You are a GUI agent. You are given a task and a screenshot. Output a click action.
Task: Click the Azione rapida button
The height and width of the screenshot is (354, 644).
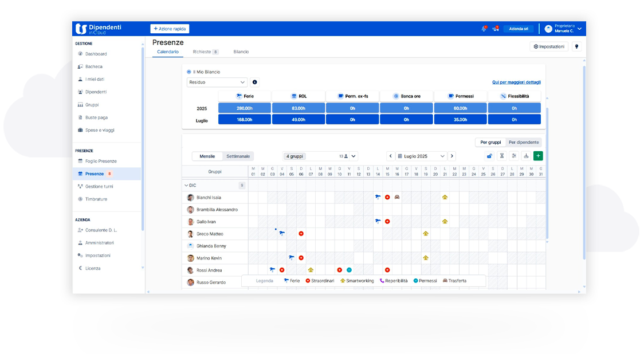coord(170,29)
